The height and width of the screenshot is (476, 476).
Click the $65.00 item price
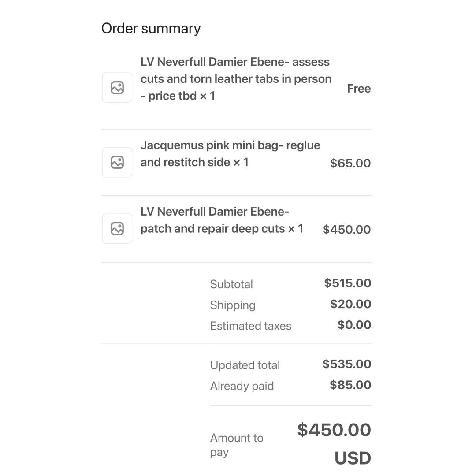350,164
